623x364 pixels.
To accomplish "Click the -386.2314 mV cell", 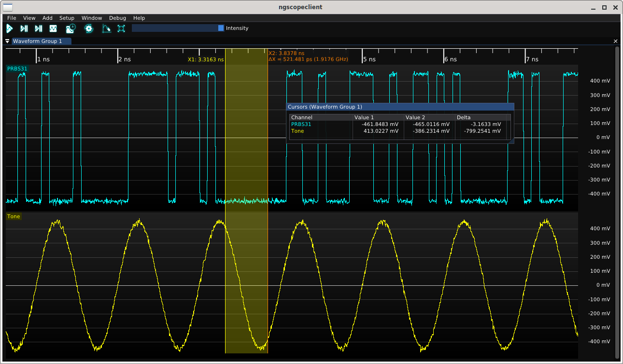I will tap(431, 131).
